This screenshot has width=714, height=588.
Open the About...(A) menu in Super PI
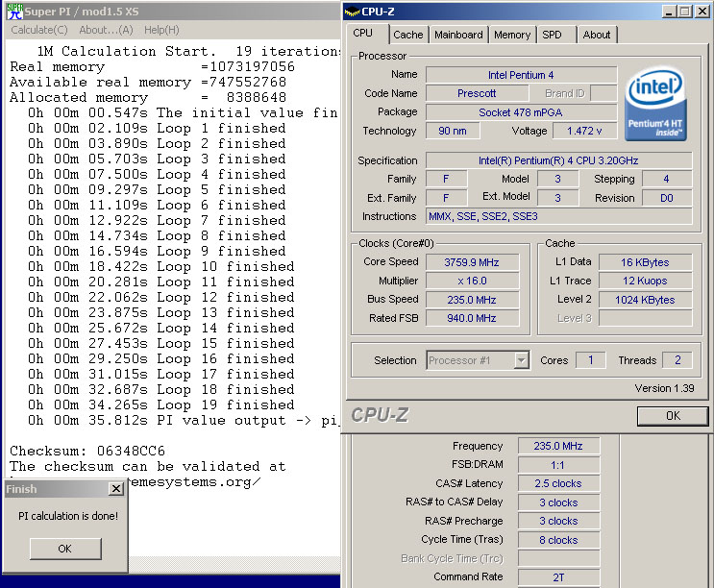(x=106, y=30)
